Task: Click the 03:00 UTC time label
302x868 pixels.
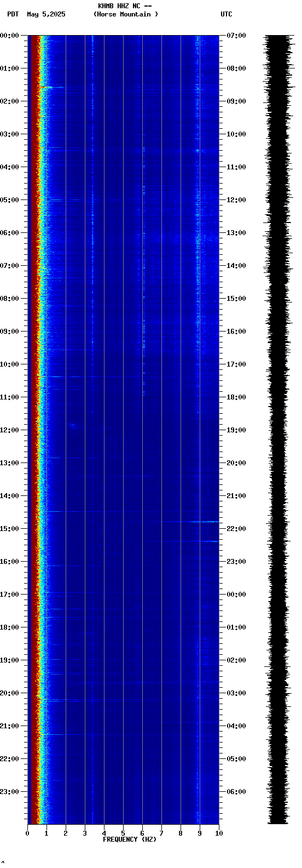Action: [236, 693]
